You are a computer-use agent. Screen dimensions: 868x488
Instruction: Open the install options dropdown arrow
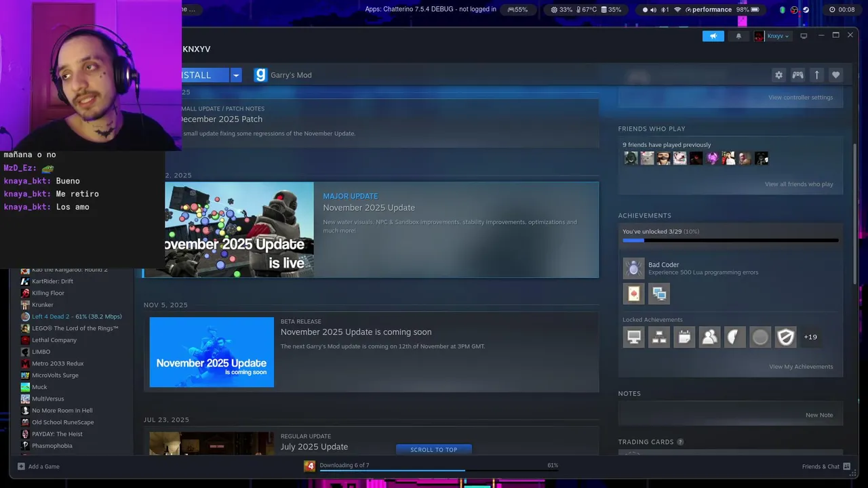click(236, 75)
